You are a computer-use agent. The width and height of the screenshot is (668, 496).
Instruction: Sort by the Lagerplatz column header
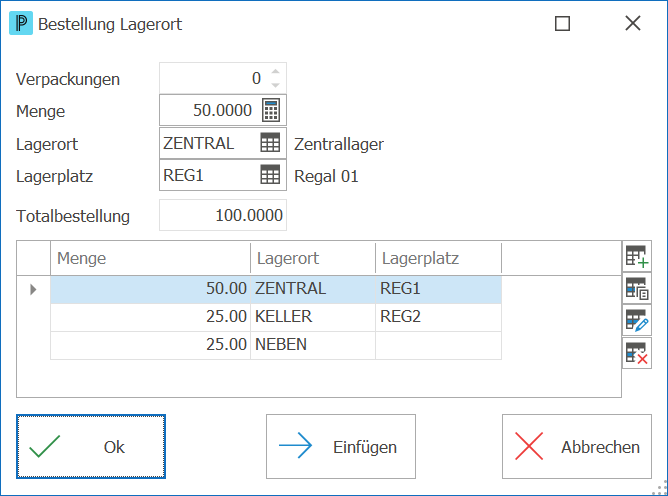(x=439, y=258)
